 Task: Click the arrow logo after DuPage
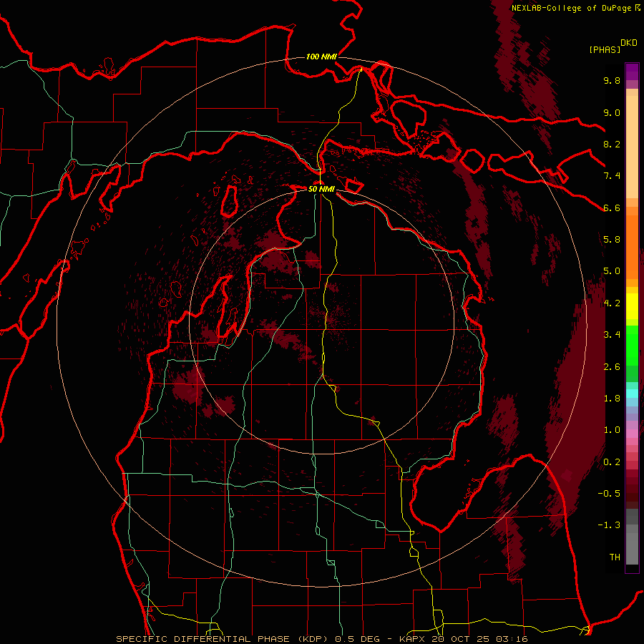tap(638, 8)
